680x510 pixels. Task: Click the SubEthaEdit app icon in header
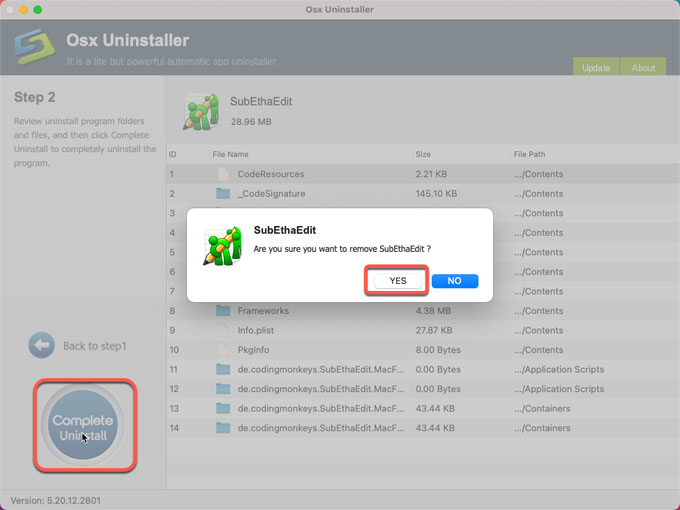pos(200,112)
